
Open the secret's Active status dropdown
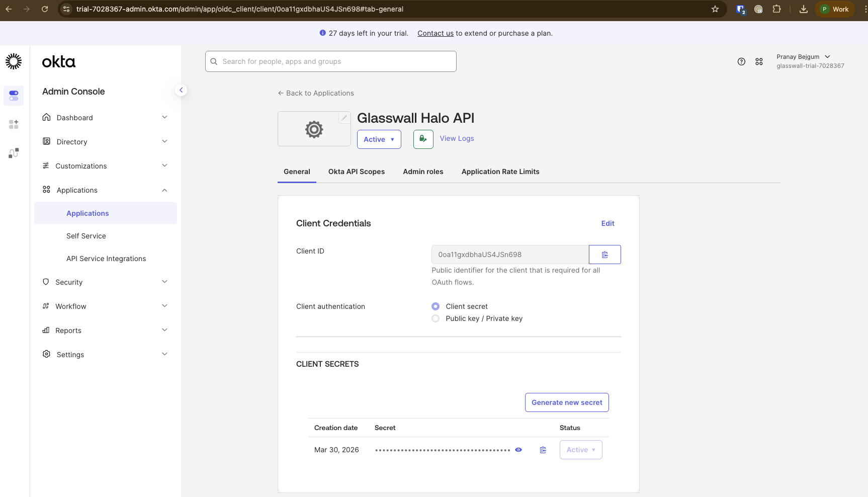pyautogui.click(x=581, y=450)
